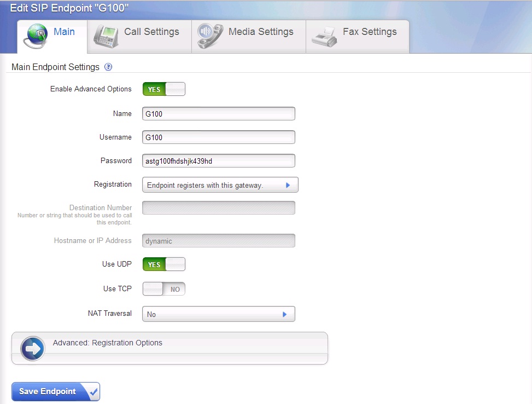Click the Save Endpoint button
The width and height of the screenshot is (532, 404).
click(48, 391)
